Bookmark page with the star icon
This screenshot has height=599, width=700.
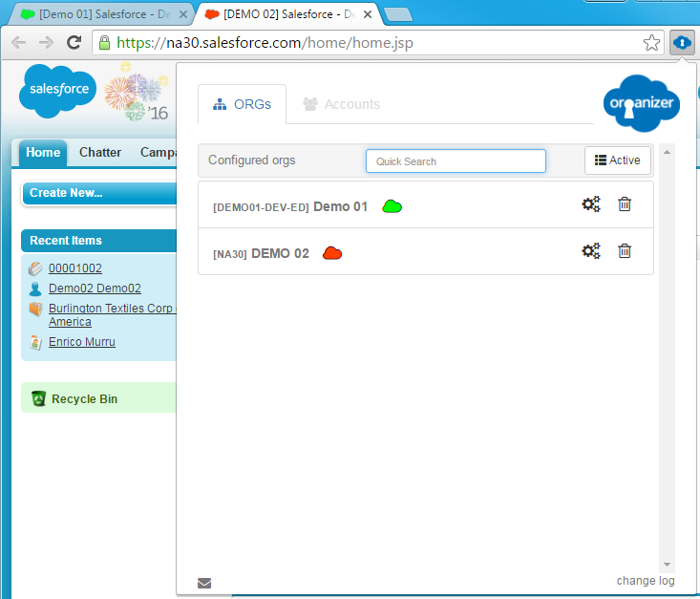pos(651,43)
